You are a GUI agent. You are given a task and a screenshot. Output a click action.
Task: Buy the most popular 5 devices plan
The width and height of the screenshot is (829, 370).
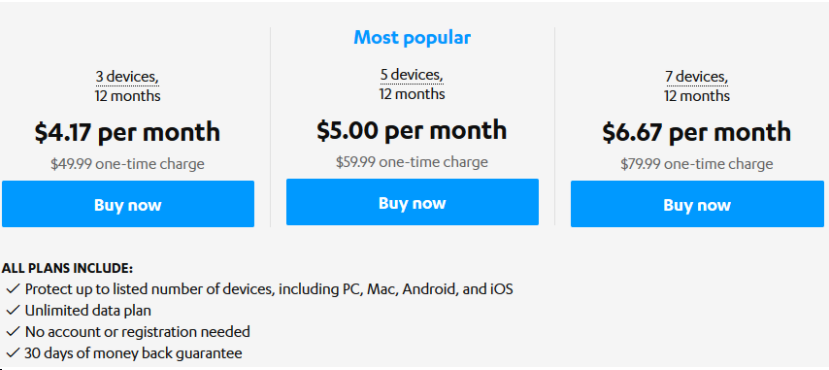pyautogui.click(x=412, y=202)
